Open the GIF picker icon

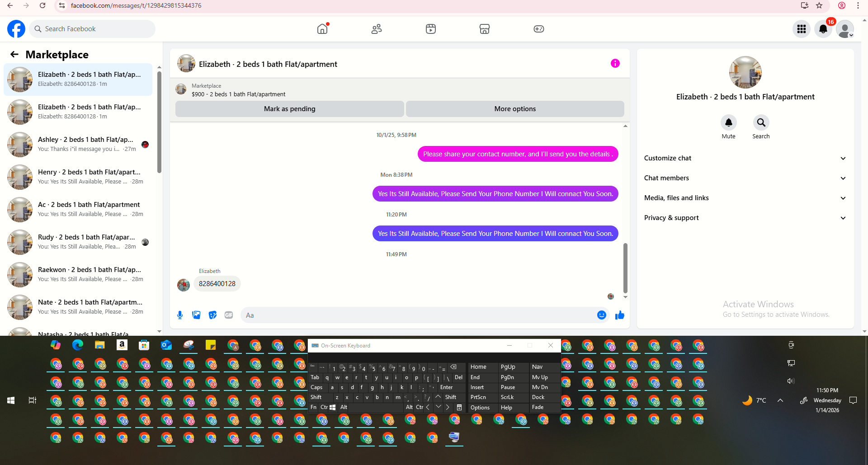pyautogui.click(x=229, y=315)
